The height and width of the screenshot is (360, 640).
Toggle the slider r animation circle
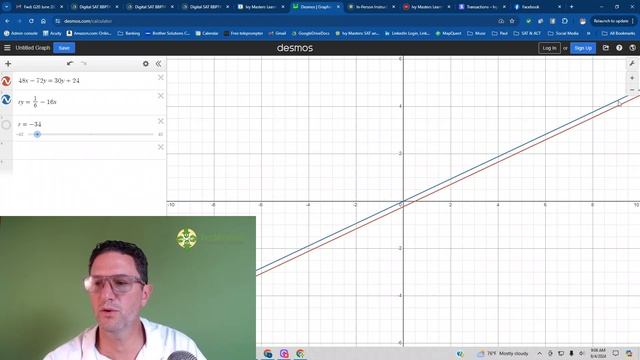point(6,125)
